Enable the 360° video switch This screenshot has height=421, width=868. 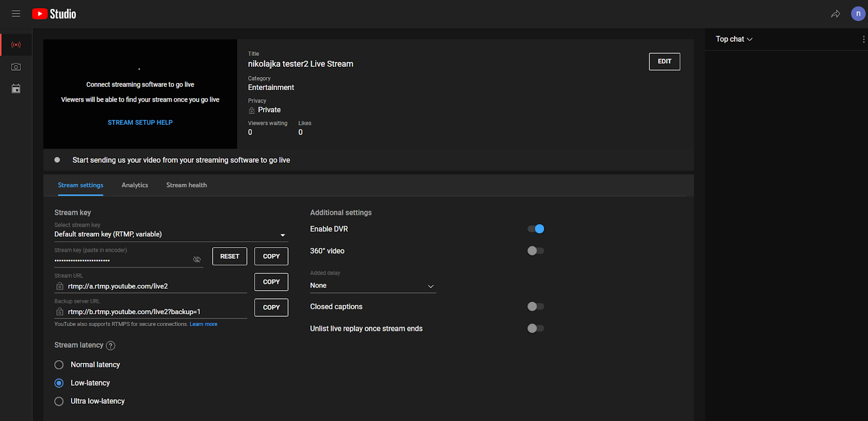point(536,251)
